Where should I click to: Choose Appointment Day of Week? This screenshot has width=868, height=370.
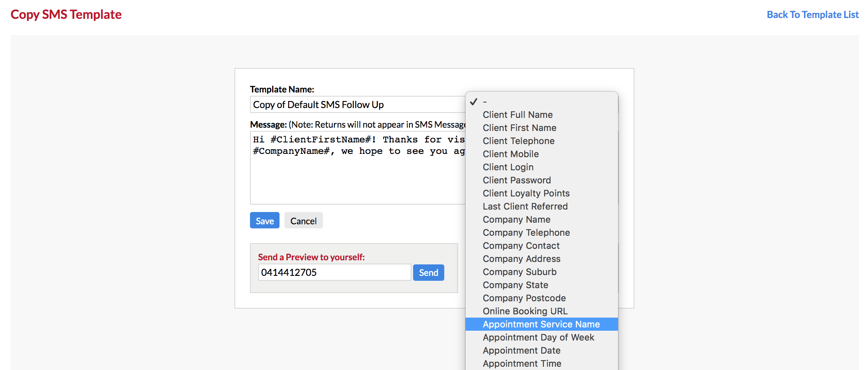(538, 337)
